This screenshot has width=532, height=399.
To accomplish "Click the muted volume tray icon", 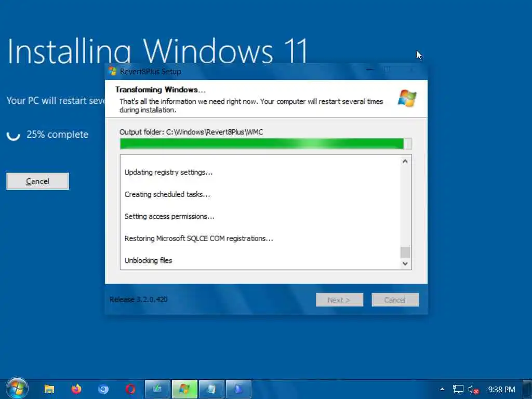I will click(473, 390).
